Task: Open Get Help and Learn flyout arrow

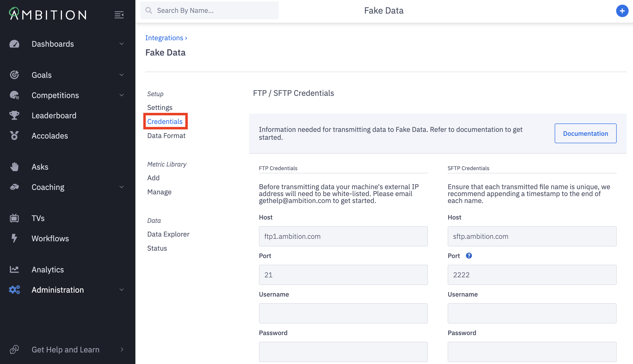Action: (122, 349)
